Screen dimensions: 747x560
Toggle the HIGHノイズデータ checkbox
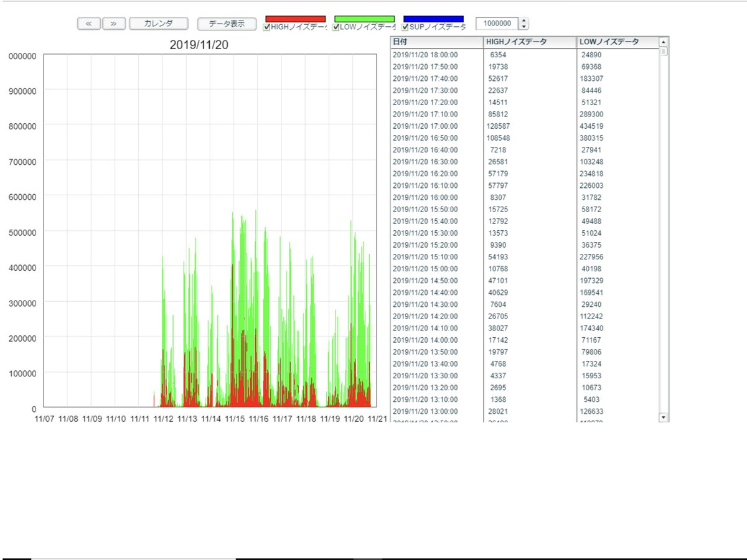pos(267,27)
